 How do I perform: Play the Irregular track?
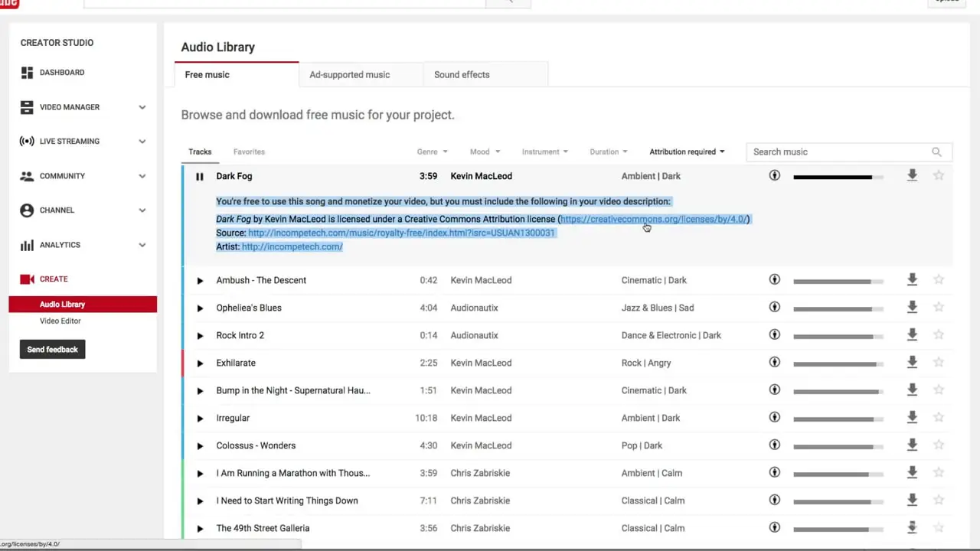(x=200, y=419)
